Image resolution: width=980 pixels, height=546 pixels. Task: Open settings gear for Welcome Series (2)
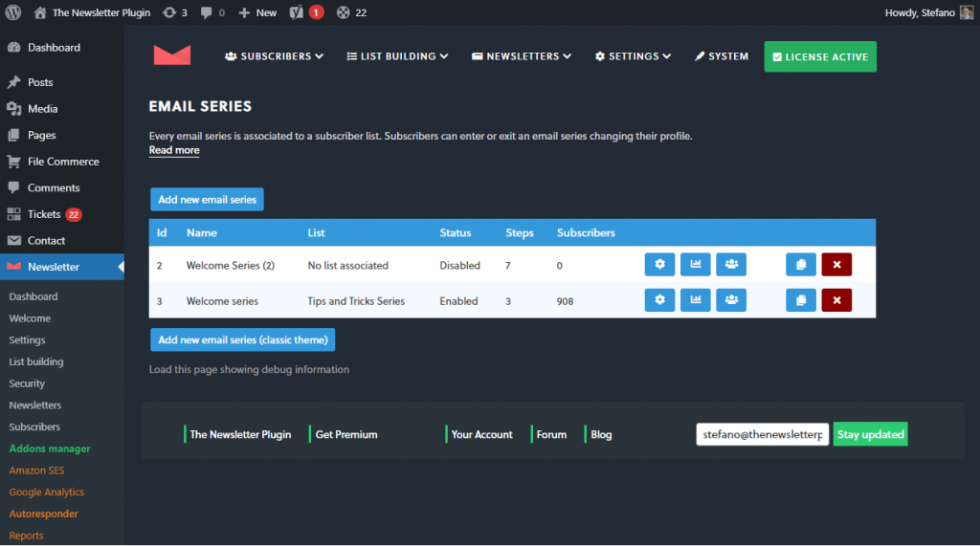tap(659, 264)
